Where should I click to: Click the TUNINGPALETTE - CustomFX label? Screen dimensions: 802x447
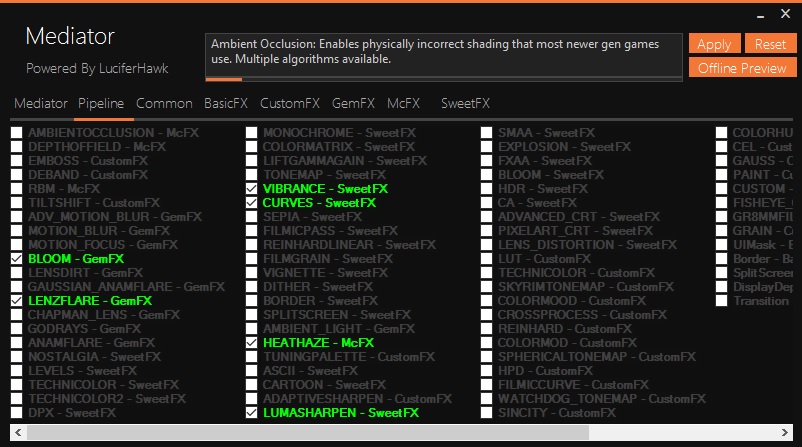click(349, 356)
